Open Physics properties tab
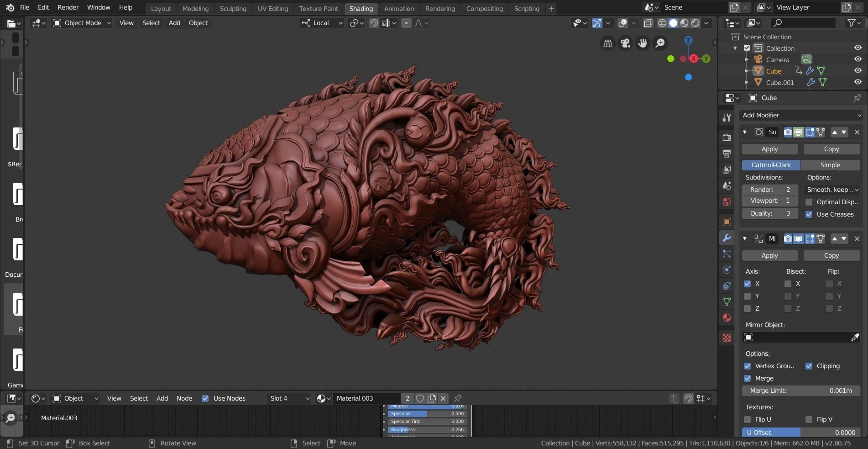Image resolution: width=868 pixels, height=449 pixels. click(x=727, y=269)
